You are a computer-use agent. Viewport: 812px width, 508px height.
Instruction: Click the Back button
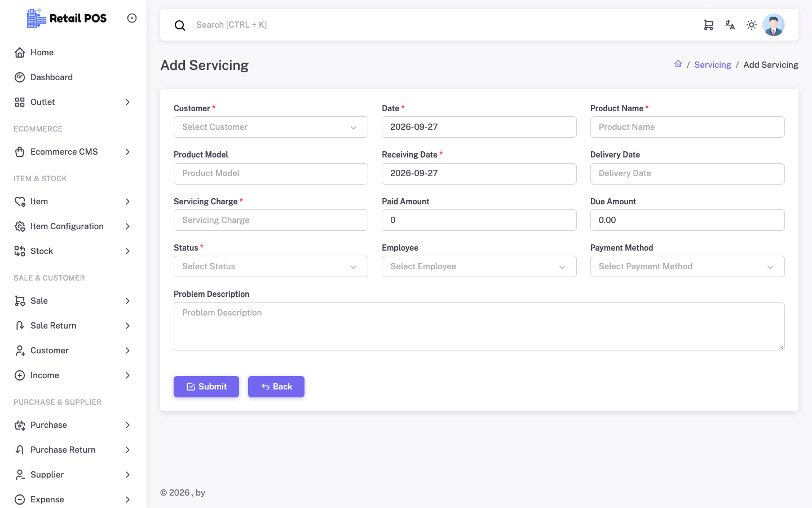[276, 387]
